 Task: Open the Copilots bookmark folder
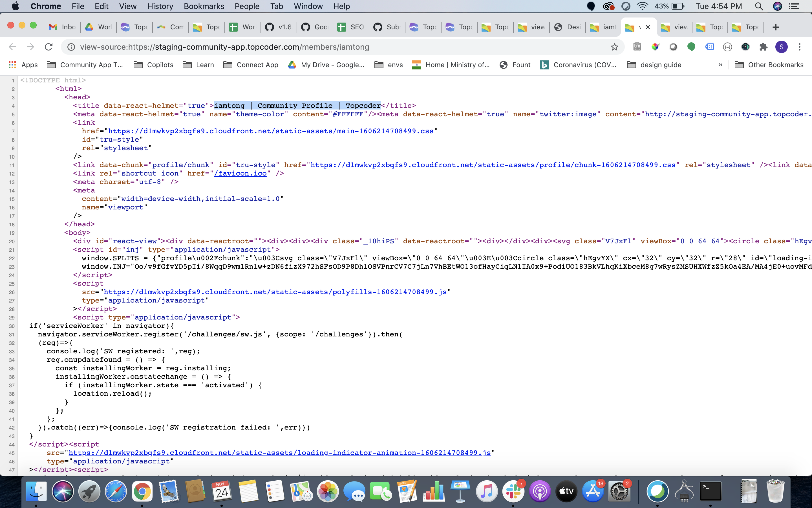[x=154, y=65]
